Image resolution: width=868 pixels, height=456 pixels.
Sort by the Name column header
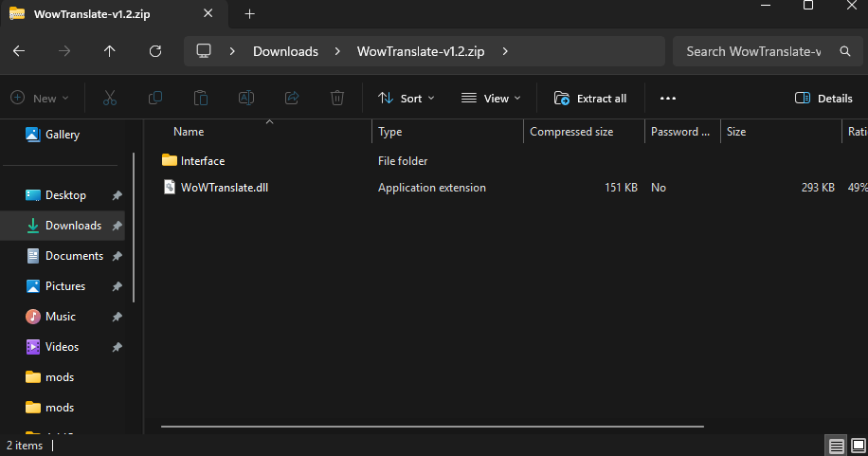pos(189,132)
